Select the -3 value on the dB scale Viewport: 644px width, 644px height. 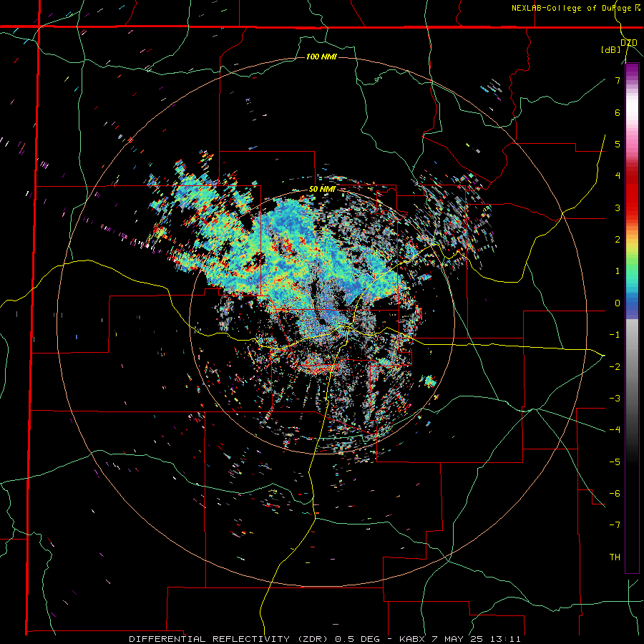pyautogui.click(x=615, y=398)
